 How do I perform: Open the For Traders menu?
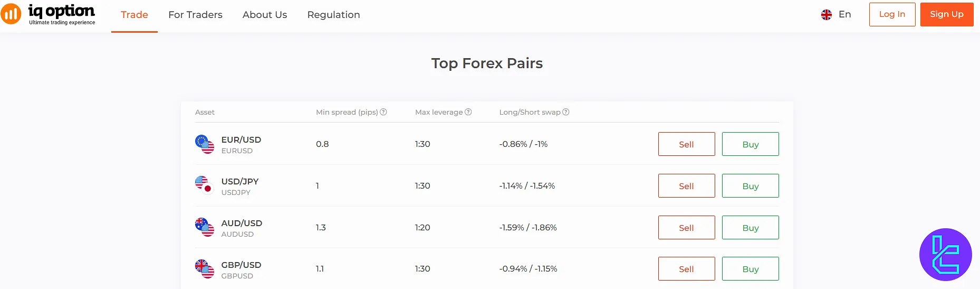[x=195, y=15]
